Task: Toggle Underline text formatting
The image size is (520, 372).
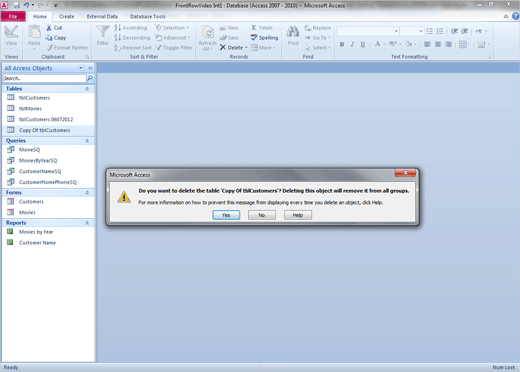Action: coord(363,44)
